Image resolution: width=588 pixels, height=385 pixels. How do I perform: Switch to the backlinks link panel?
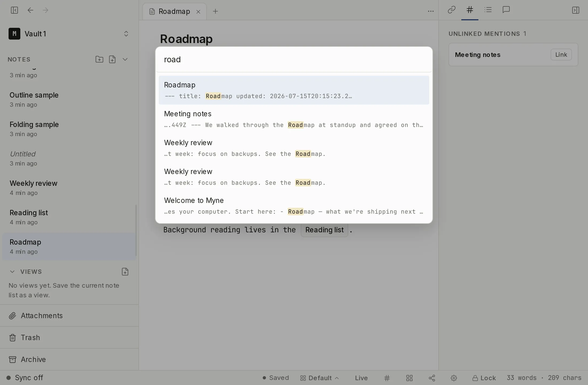point(451,10)
